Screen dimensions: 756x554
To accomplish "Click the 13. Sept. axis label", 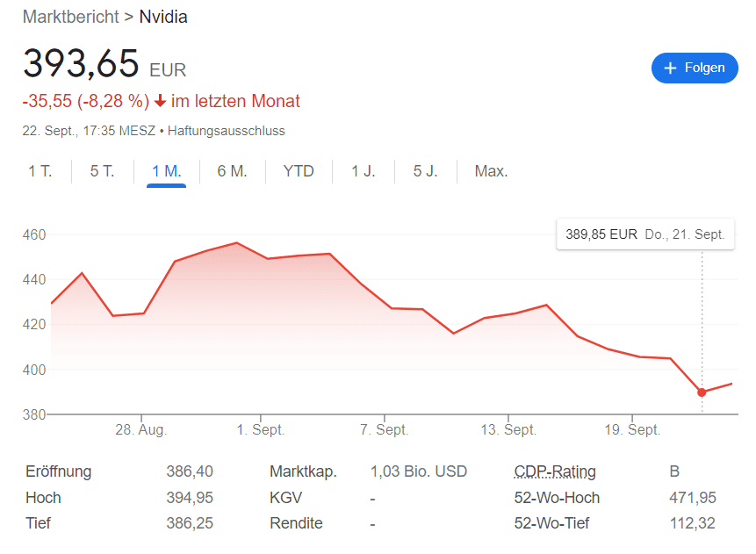I will [508, 429].
